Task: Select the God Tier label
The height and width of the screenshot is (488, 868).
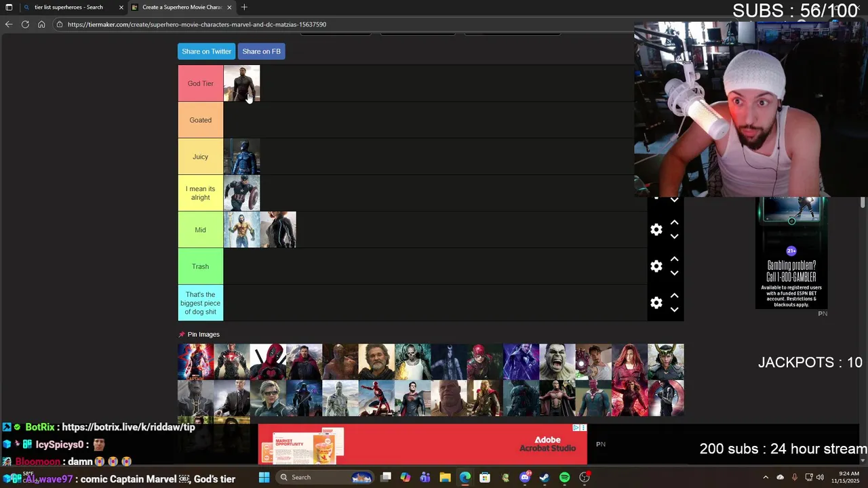Action: [201, 83]
